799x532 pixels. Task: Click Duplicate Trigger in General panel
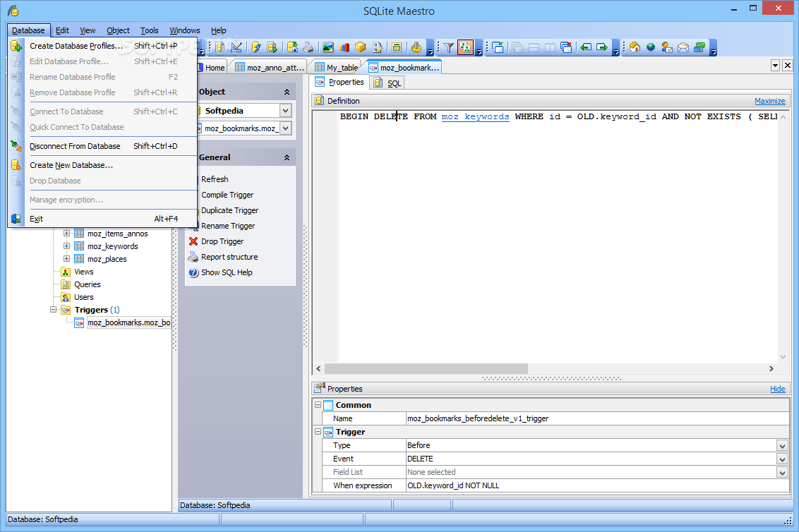point(229,210)
